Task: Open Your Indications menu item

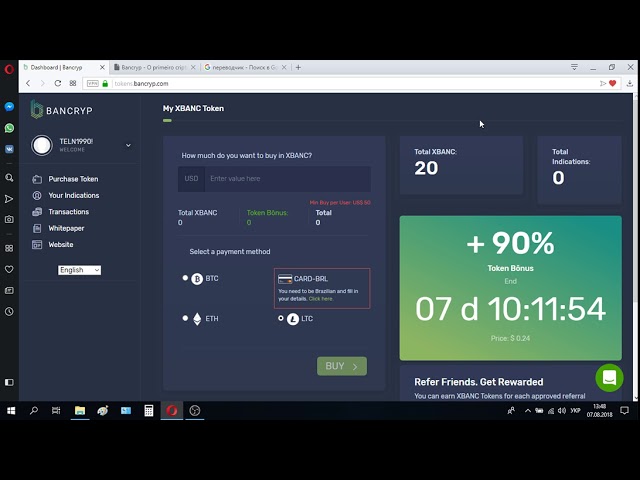Action: coord(73,196)
